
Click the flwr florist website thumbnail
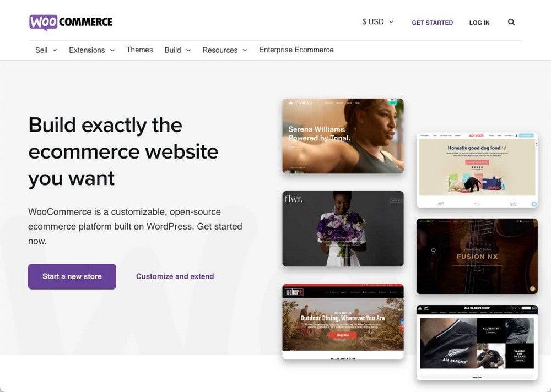(x=343, y=228)
